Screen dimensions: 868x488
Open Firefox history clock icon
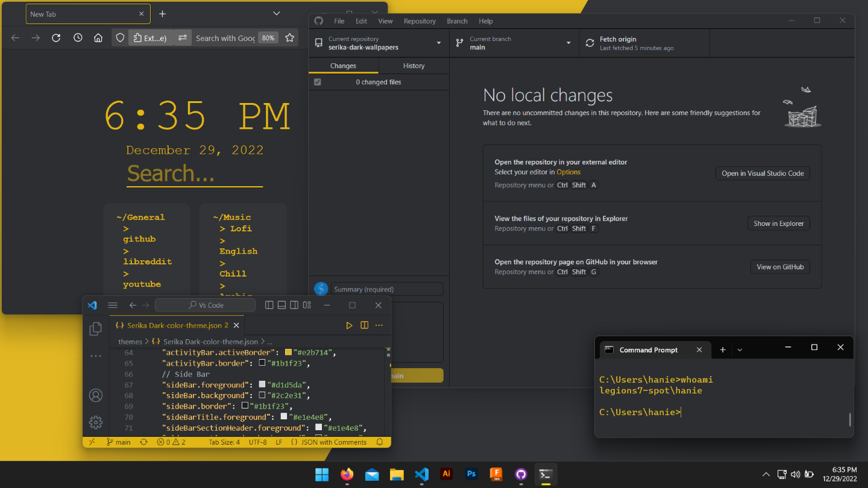[78, 38]
